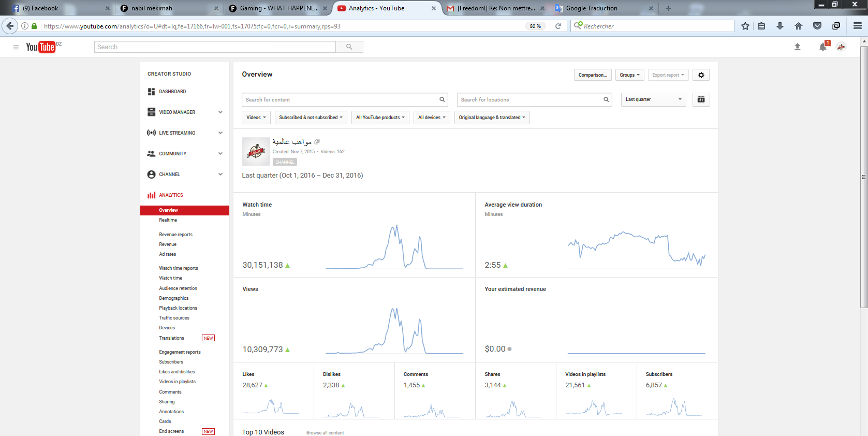Click the channel avatar thumbnail
The width and height of the screenshot is (868, 436).
(256, 151)
